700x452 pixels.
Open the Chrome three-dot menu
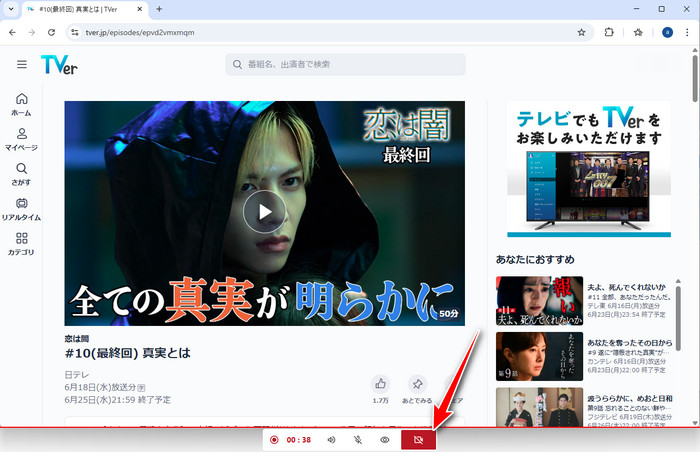687,32
